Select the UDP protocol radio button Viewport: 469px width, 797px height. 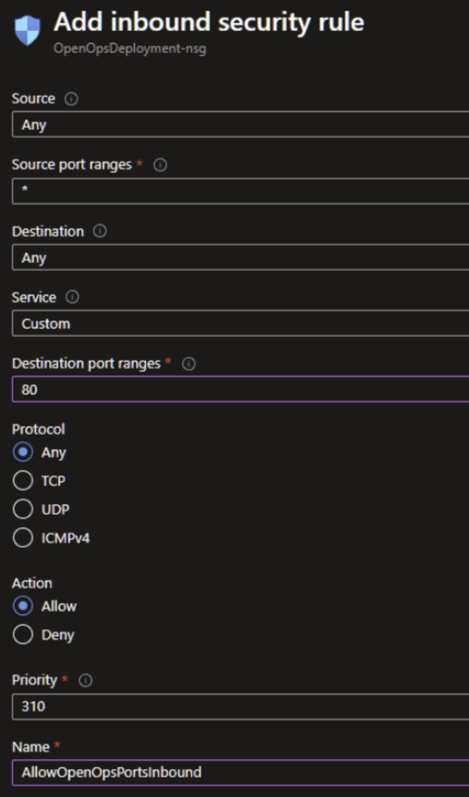[23, 509]
